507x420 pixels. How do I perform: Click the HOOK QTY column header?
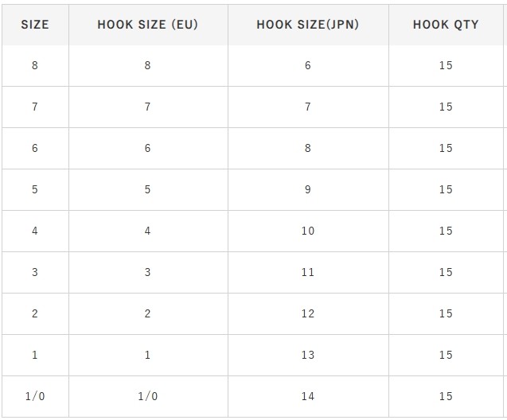pos(446,25)
